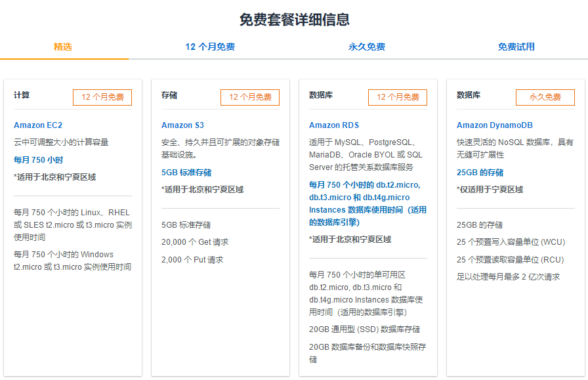Screen dimensions: 588x380
Task: Click the 存储 card title
Action: click(x=169, y=95)
